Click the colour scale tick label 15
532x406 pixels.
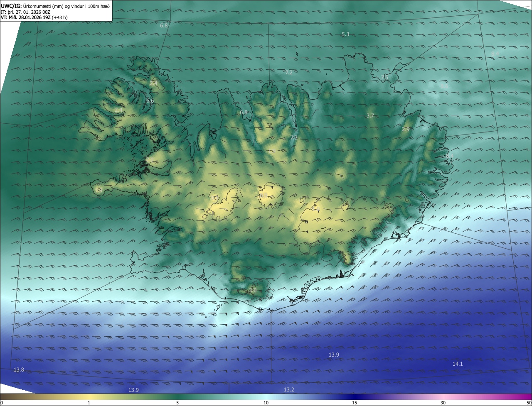355,403
